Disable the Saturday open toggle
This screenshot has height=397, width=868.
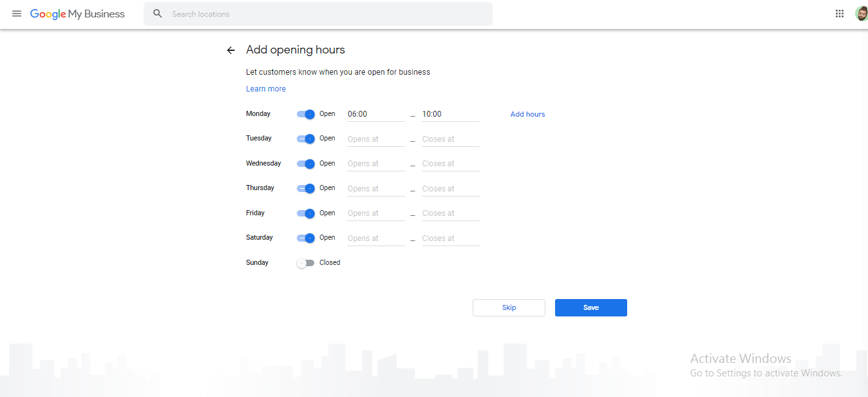tap(306, 238)
